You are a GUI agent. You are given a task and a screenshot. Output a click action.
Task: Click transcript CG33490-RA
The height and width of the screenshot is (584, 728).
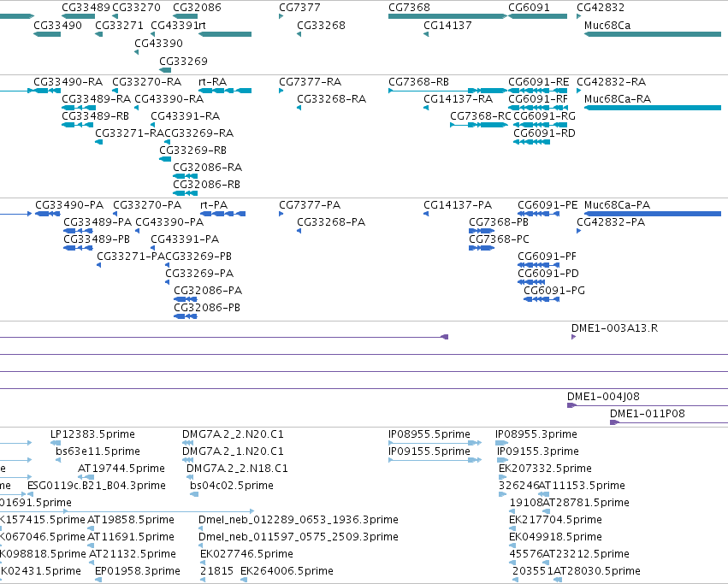pyautogui.click(x=68, y=82)
